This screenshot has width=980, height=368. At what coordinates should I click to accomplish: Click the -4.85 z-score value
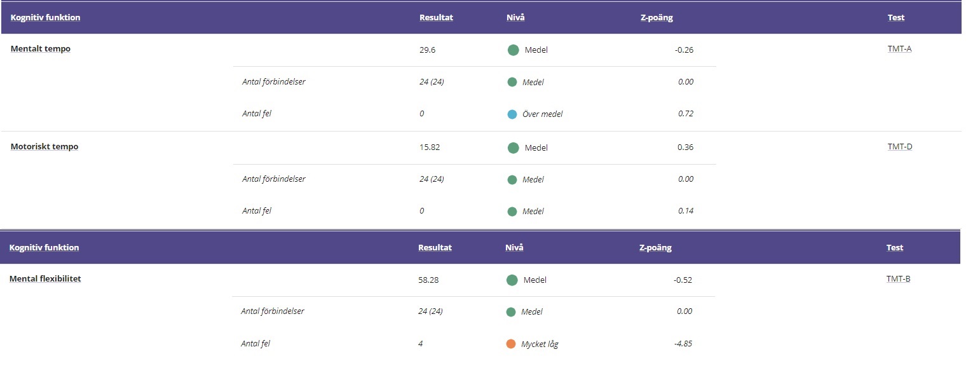click(x=683, y=344)
